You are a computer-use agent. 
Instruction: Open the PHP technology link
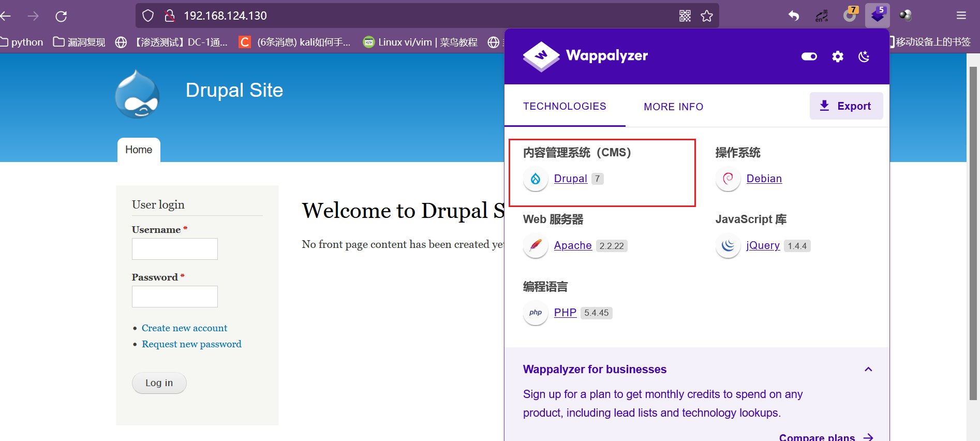pos(565,313)
